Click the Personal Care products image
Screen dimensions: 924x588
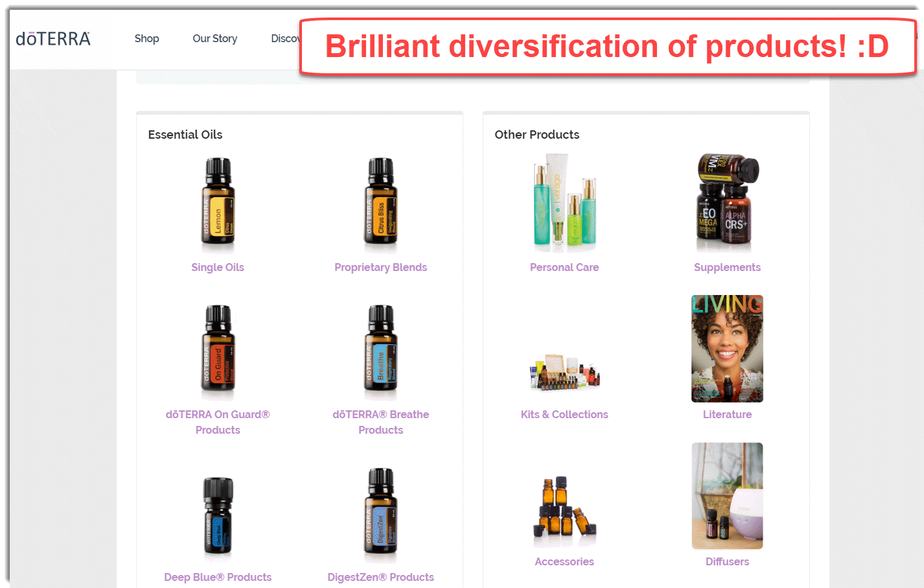564,202
